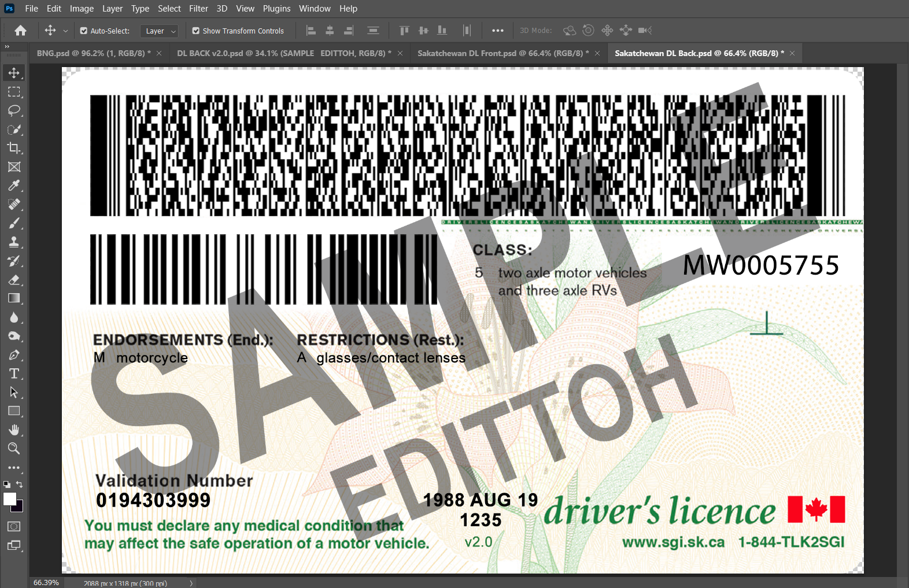Pick the Blur tool

click(14, 317)
